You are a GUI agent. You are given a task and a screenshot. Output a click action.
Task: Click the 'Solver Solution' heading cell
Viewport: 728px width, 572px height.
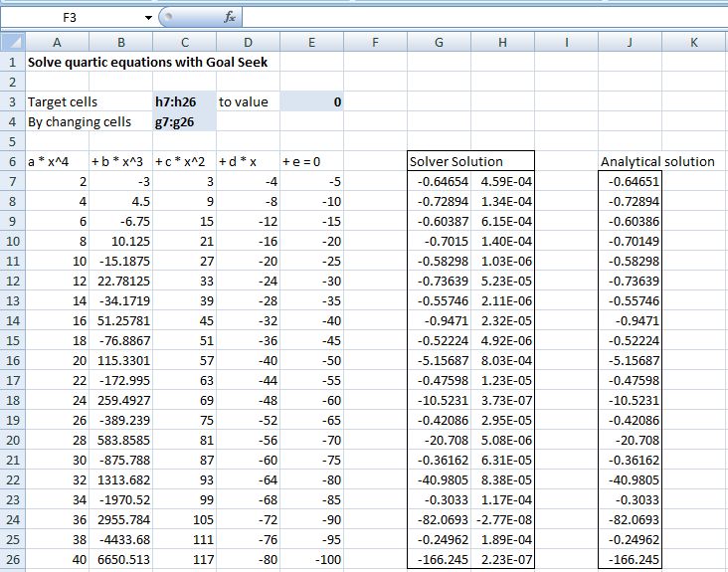[x=456, y=161]
